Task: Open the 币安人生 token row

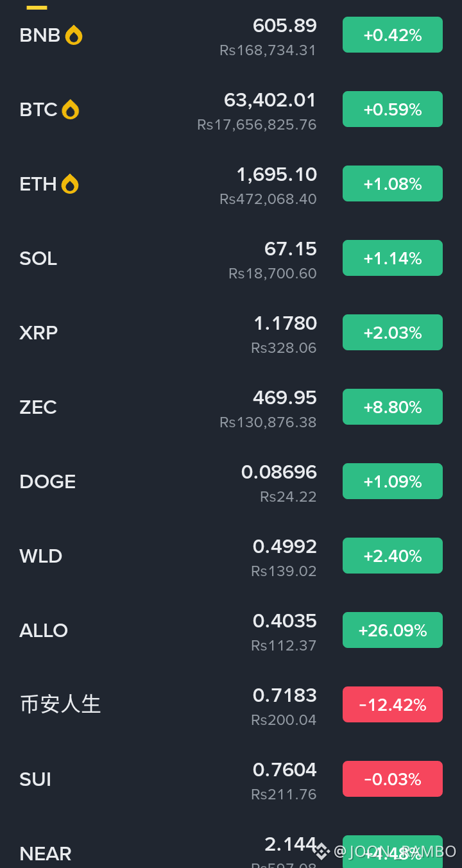Action: coord(231,705)
